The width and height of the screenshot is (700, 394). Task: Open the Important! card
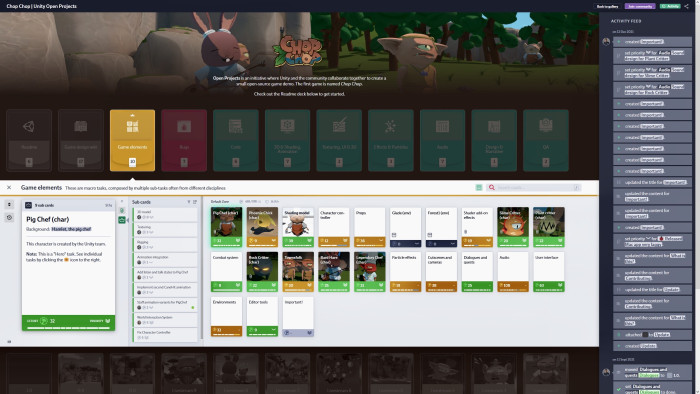tap(298, 316)
